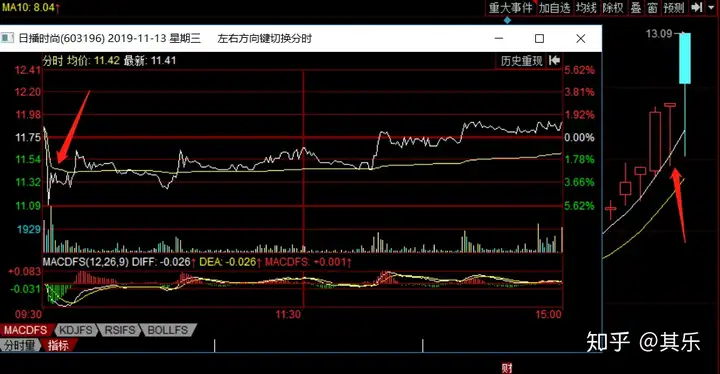Click the cyan candlestick labeled 13.09
The width and height of the screenshot is (720, 374).
685,58
